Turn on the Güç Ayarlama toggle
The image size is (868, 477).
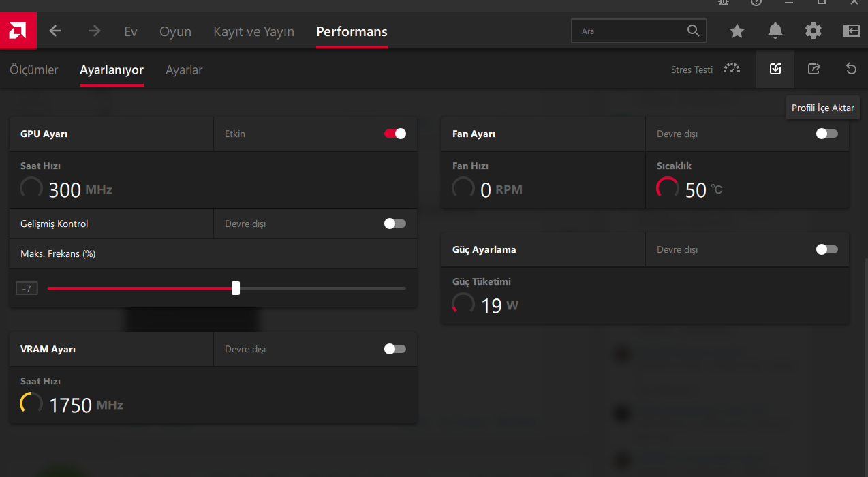[827, 249]
